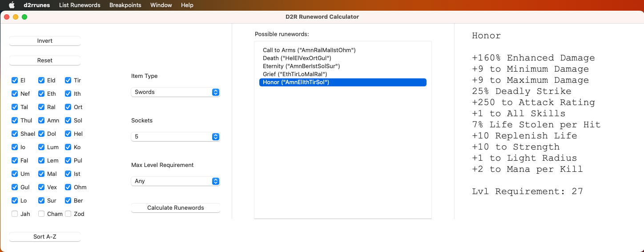Toggle the Hel rune checkbox

pyautogui.click(x=68, y=134)
